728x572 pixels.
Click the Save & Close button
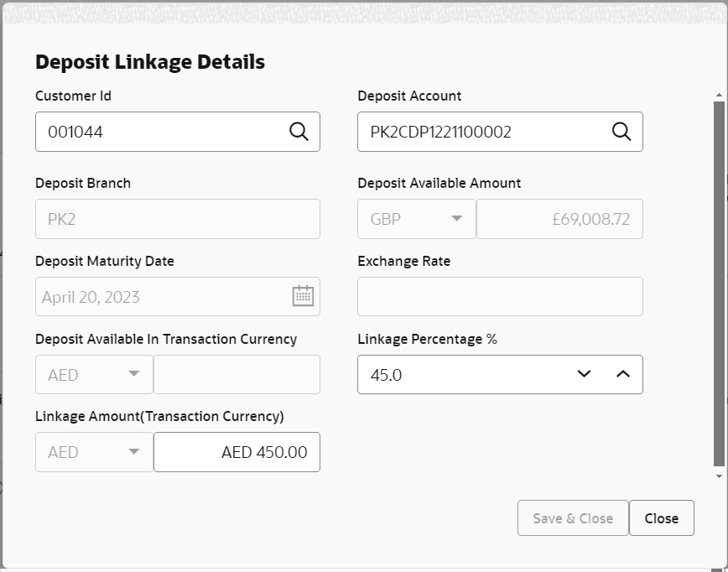click(x=572, y=517)
